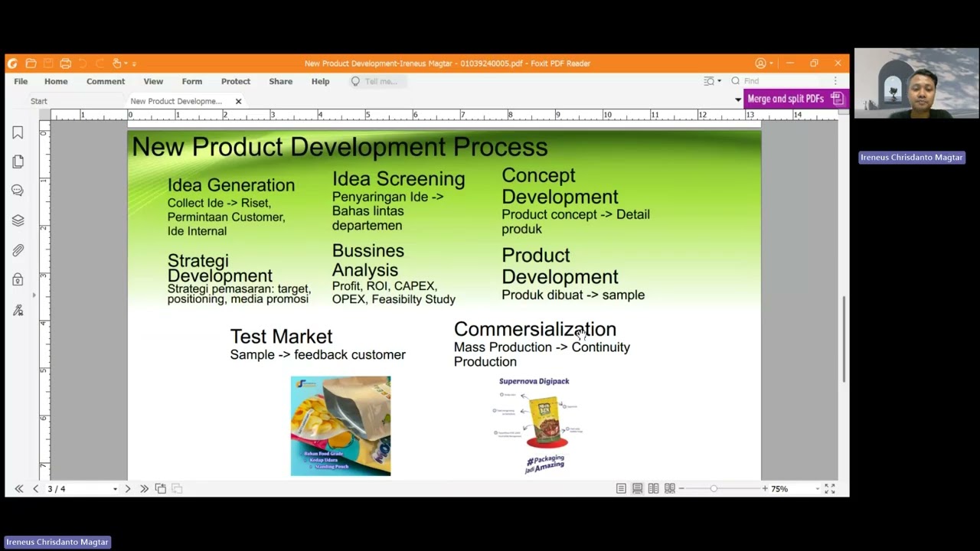Click the Merge and split PDFs banner
This screenshot has width=980, height=551.
point(795,99)
